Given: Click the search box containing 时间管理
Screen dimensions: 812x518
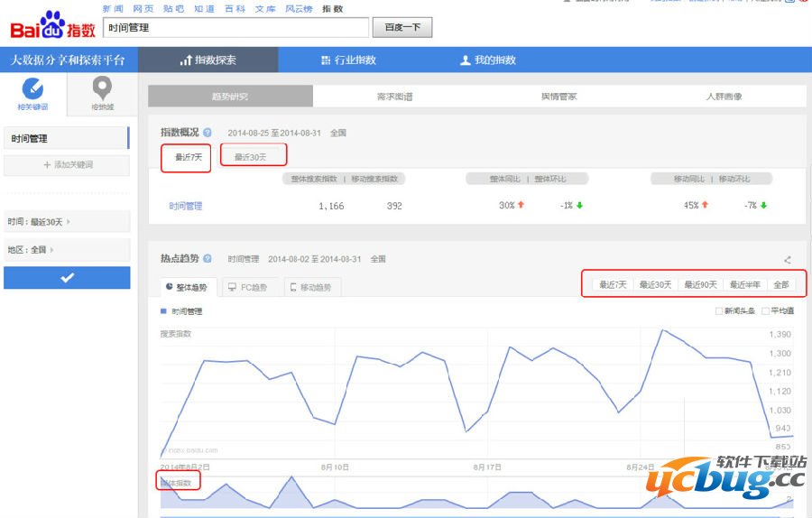Looking at the screenshot, I should coord(235,28).
